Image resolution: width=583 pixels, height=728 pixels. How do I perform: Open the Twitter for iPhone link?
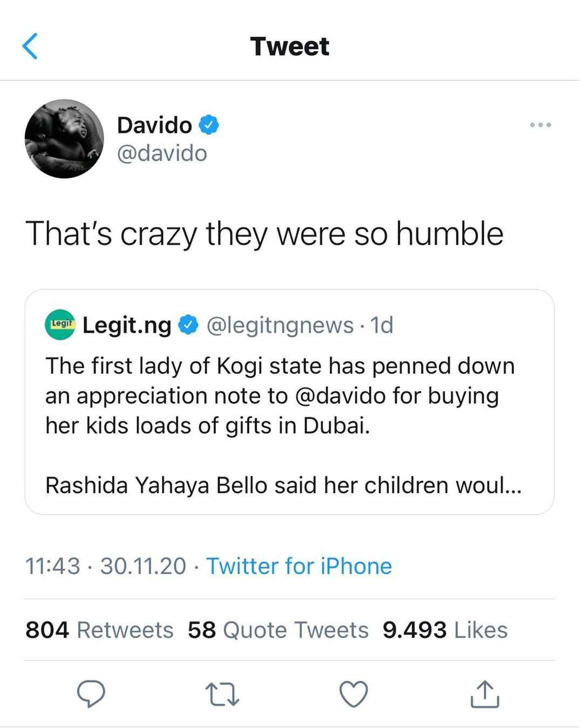click(299, 566)
